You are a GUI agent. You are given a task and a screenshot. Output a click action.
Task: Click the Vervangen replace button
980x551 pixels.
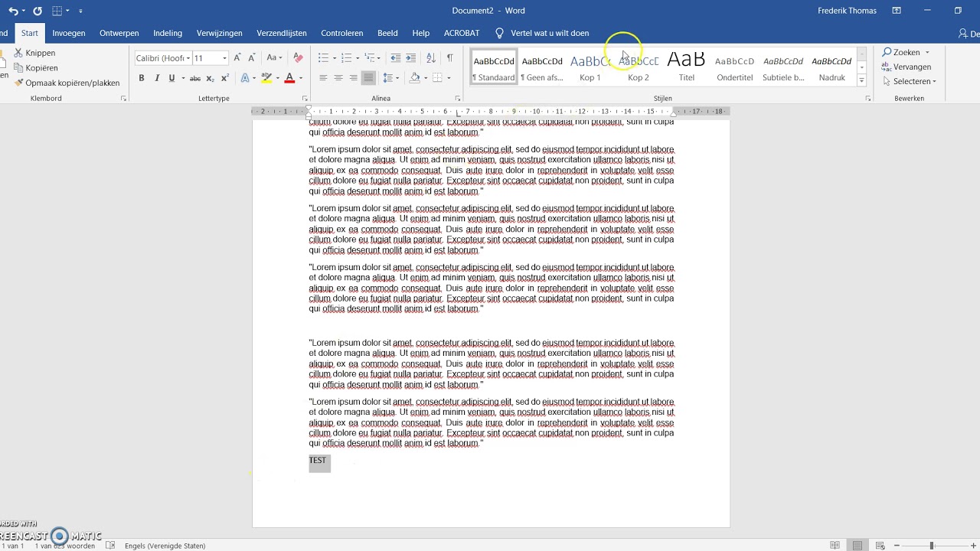[x=906, y=67]
